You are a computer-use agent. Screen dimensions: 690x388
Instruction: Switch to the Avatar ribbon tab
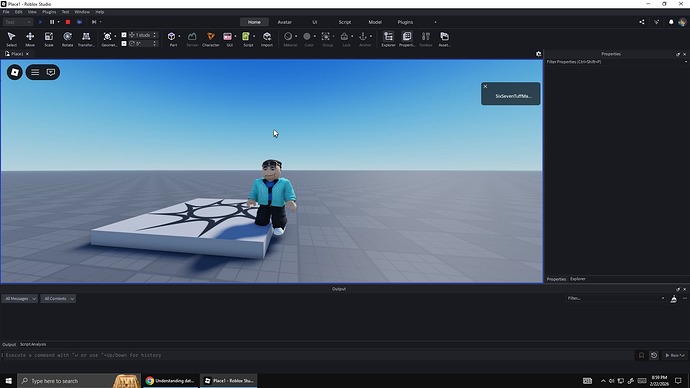click(284, 22)
